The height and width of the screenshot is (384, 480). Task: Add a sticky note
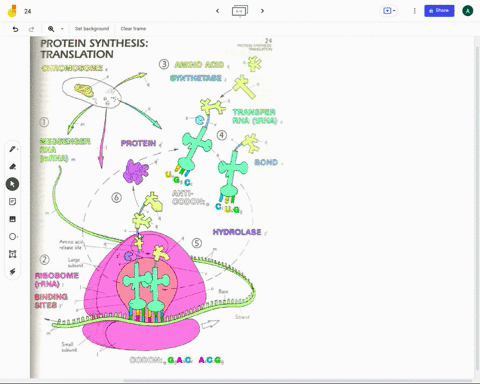pos(13,201)
